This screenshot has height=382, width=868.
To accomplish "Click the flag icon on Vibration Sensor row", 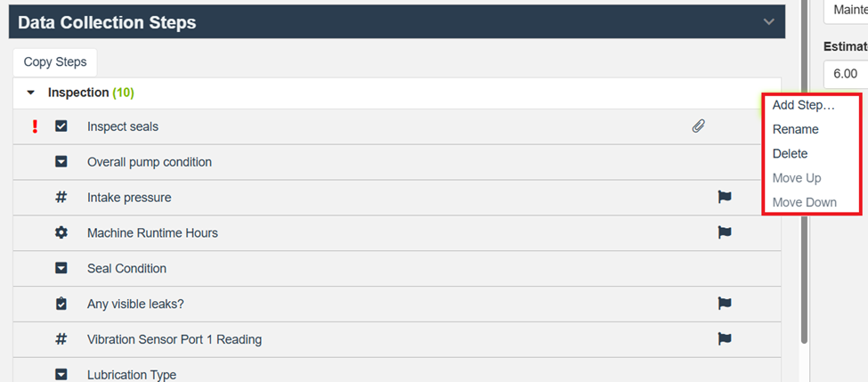I will click(x=725, y=338).
